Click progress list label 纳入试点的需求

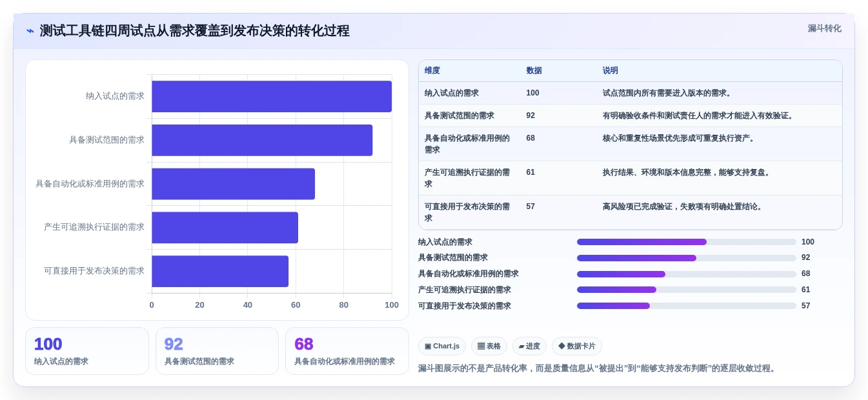click(x=445, y=242)
